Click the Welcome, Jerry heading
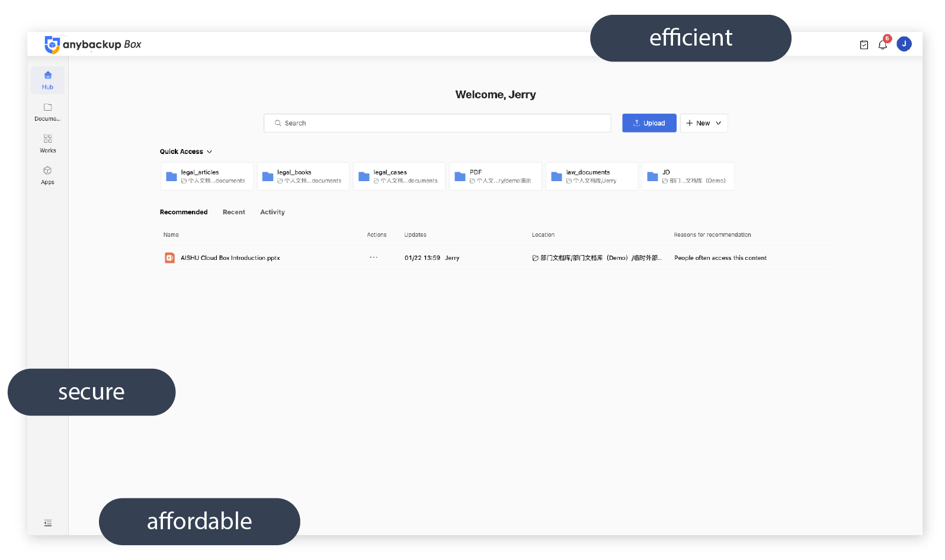The width and height of the screenshot is (945, 560). coord(495,95)
